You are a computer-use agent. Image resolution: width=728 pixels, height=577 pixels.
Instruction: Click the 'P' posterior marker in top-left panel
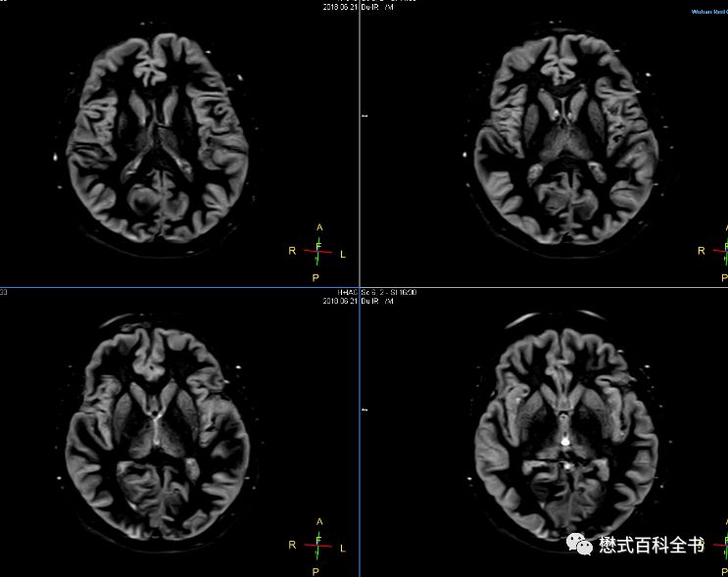(315, 279)
